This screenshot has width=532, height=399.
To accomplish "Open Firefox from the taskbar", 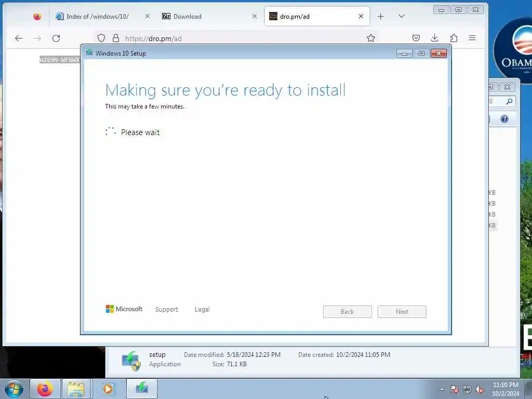I will point(45,389).
